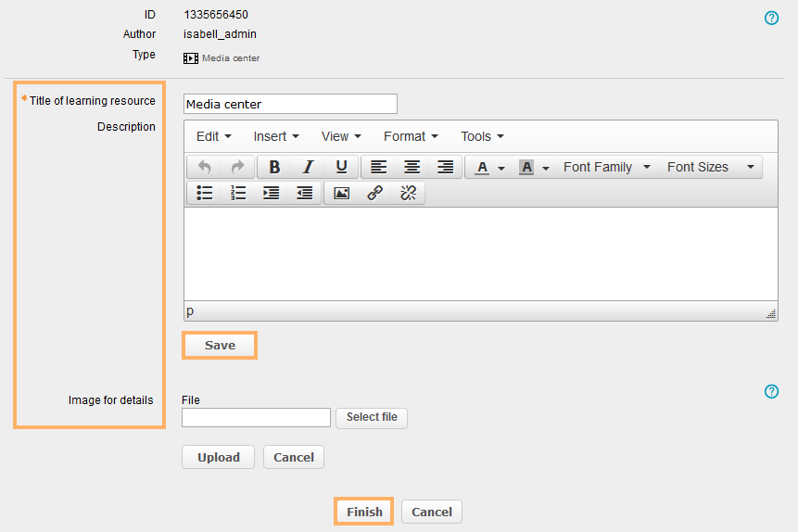Click the insert image icon
Screen dimensions: 798x532
click(x=341, y=193)
